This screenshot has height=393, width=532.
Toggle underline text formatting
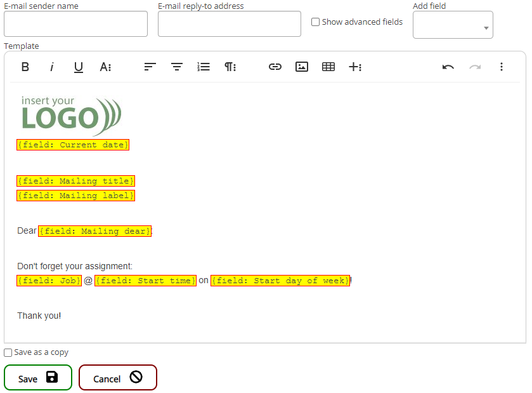click(x=79, y=67)
